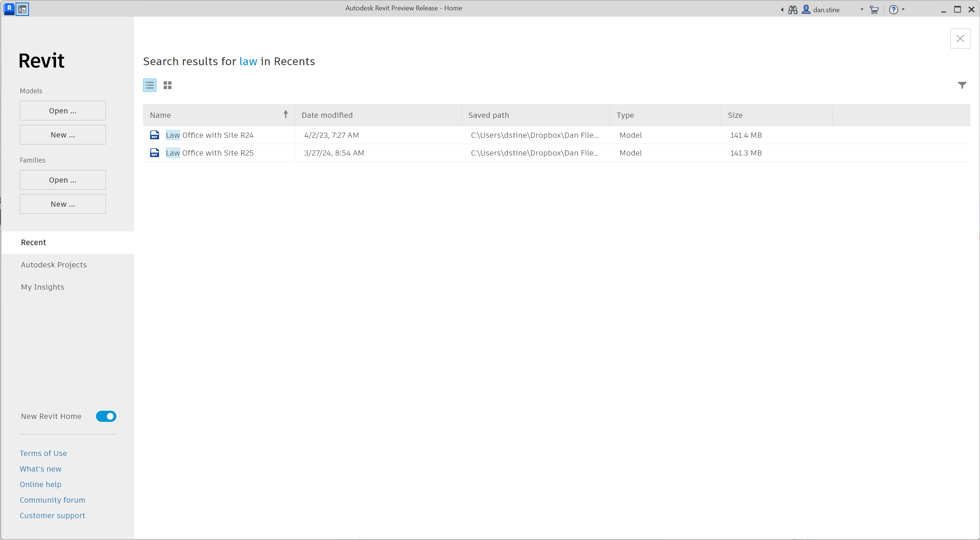Click Families New button
The image size is (980, 540).
[x=63, y=204]
